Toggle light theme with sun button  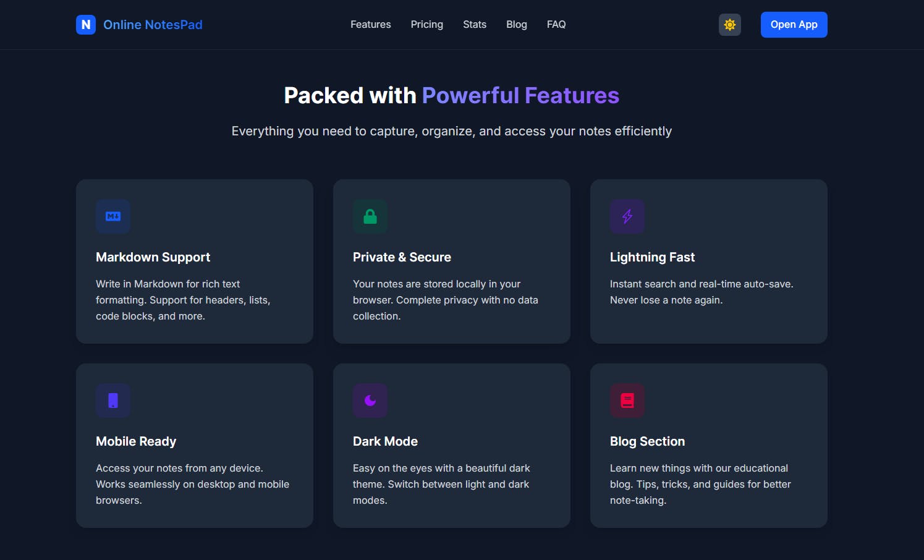[730, 25]
